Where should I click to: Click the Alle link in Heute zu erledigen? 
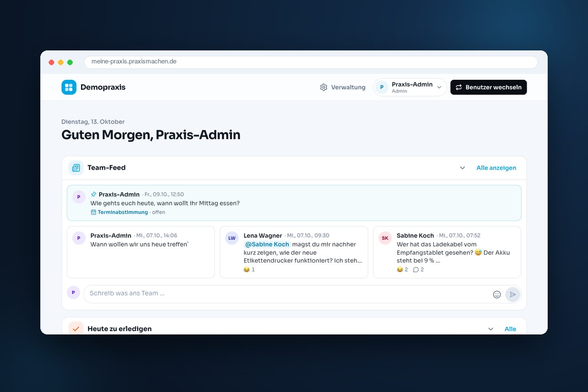tap(510, 329)
